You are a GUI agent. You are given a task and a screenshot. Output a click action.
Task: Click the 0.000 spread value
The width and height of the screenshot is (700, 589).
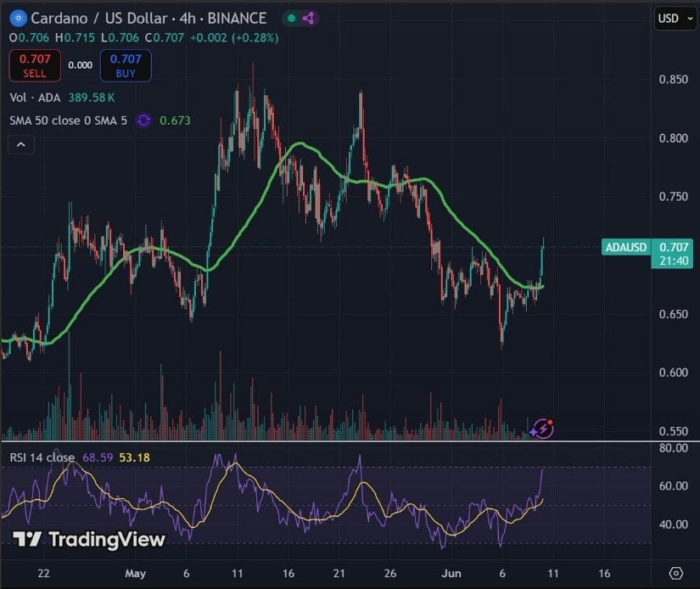click(81, 65)
